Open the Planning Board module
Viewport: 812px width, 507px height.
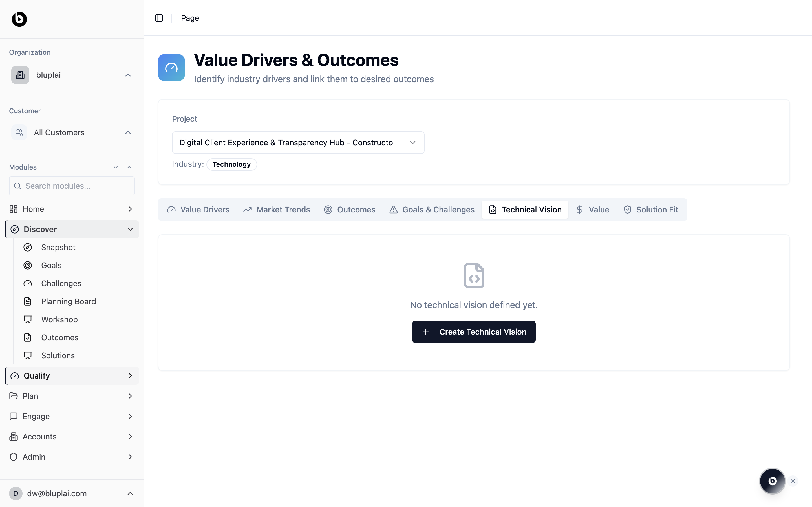(x=69, y=301)
